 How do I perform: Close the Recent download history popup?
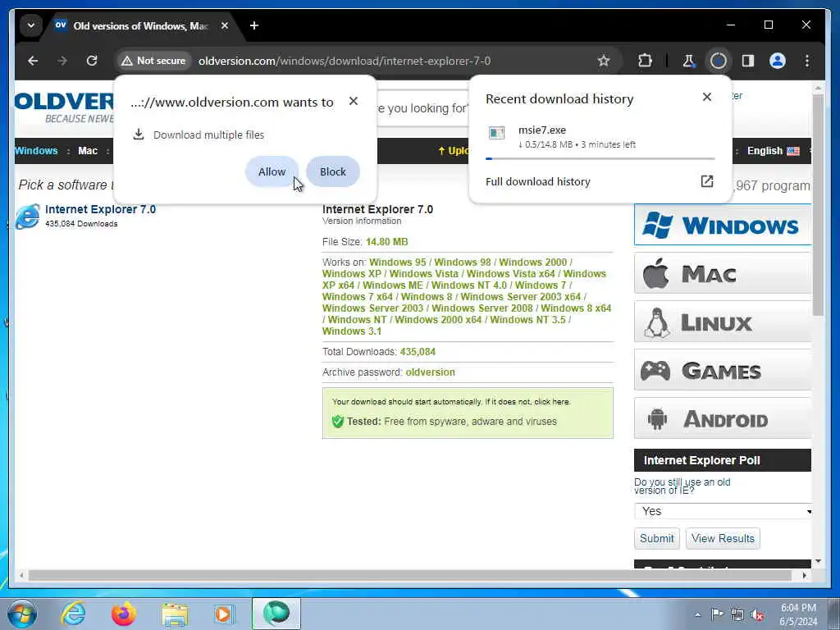pyautogui.click(x=706, y=97)
